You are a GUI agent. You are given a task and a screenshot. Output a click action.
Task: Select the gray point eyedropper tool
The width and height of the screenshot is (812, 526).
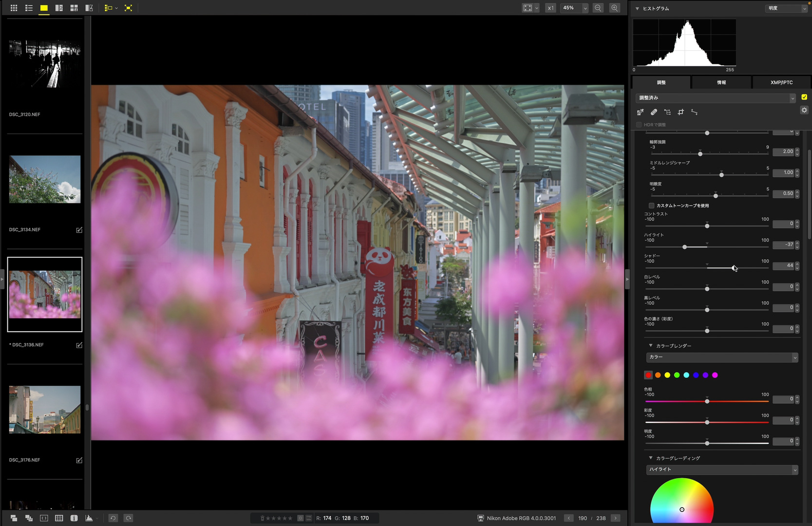pos(640,112)
